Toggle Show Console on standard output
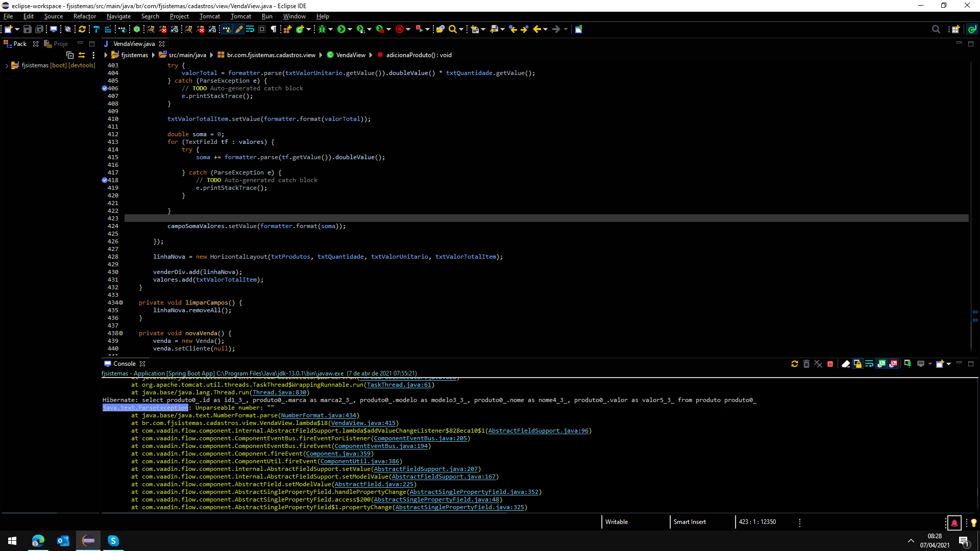This screenshot has width=980, height=551. [x=881, y=364]
